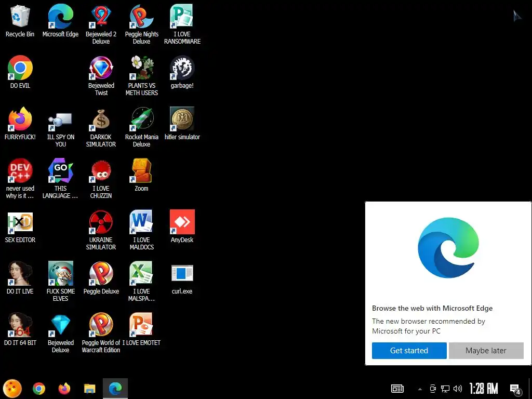Dismiss the Edge popup with Maybe later
This screenshot has height=399, width=532.
pyautogui.click(x=486, y=351)
